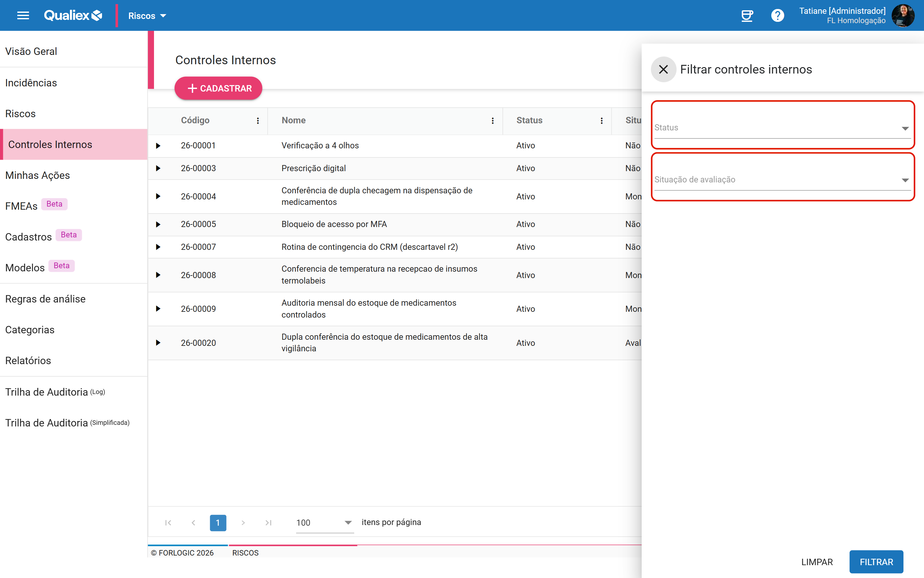Open the Status filter dropdown

tap(782, 128)
